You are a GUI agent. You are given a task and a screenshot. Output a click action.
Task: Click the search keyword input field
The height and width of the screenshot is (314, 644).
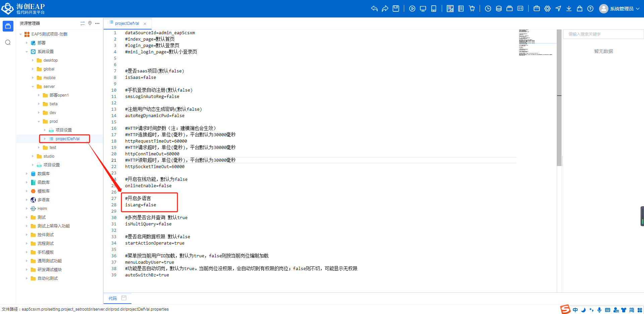[603, 34]
